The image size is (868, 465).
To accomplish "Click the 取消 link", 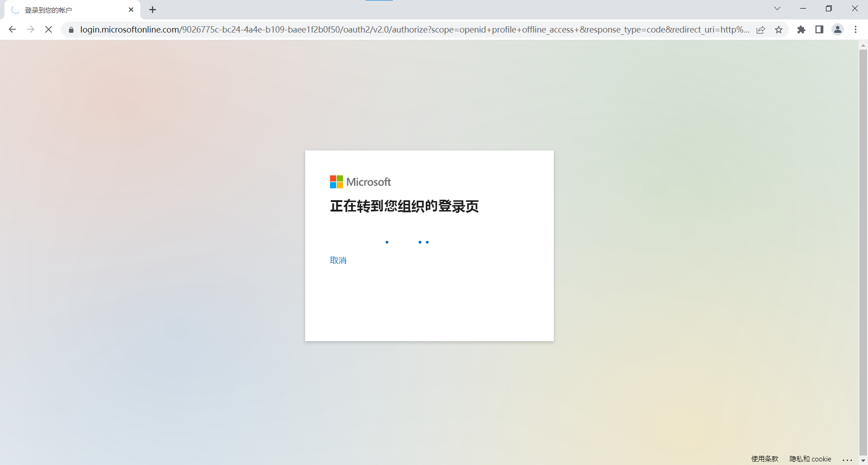I will pyautogui.click(x=338, y=260).
